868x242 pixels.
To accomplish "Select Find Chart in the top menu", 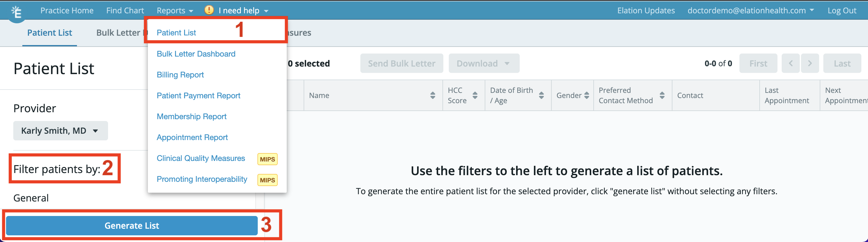I will [125, 10].
